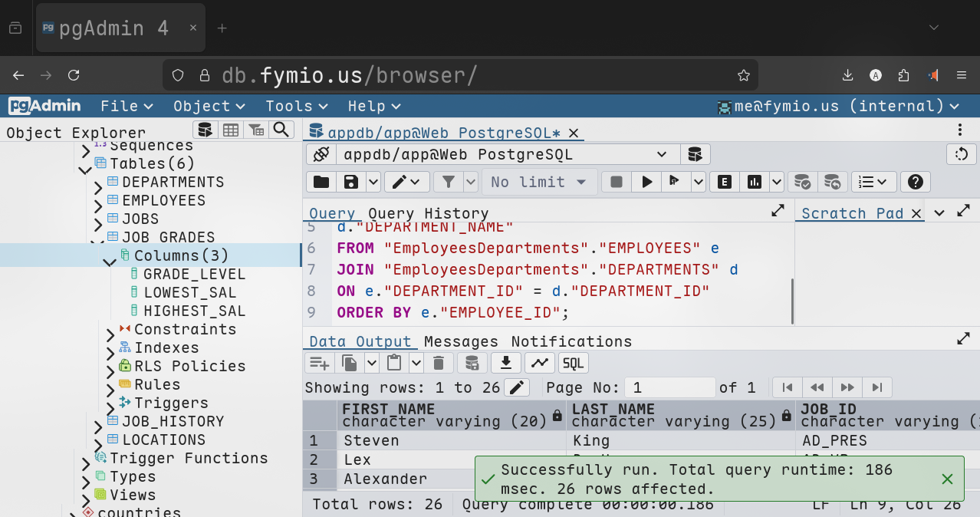Open the Graph Visualiser for the results
980x517 pixels.
[539, 363]
